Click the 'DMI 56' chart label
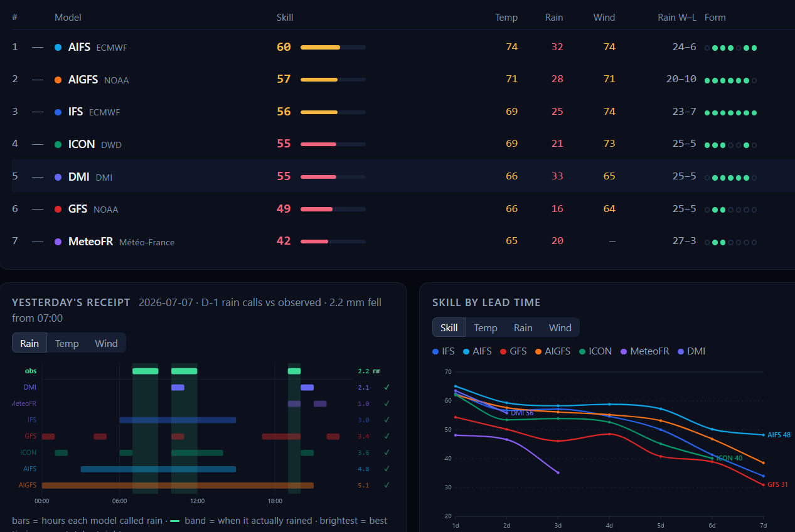Viewport: 795px width, 532px height. point(522,413)
